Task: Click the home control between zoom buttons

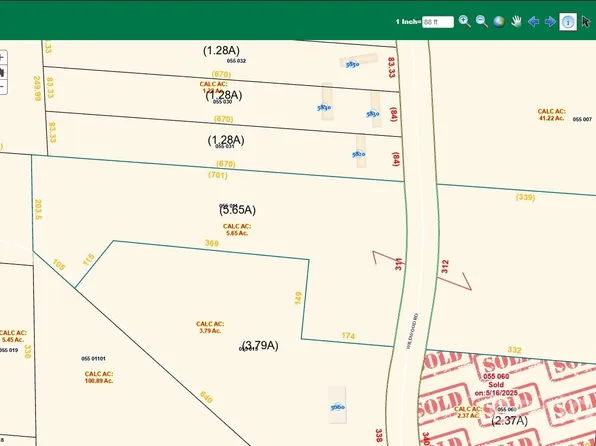Action: pyautogui.click(x=2, y=72)
